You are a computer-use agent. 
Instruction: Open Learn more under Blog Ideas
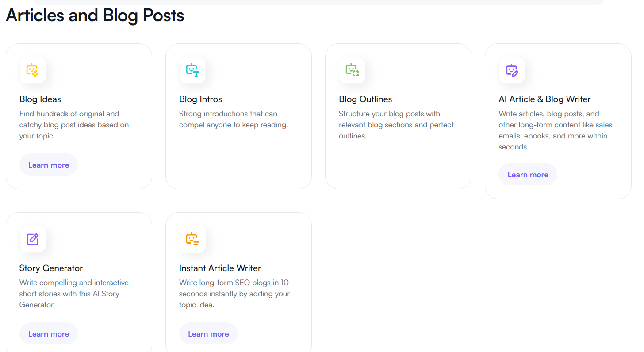(49, 165)
